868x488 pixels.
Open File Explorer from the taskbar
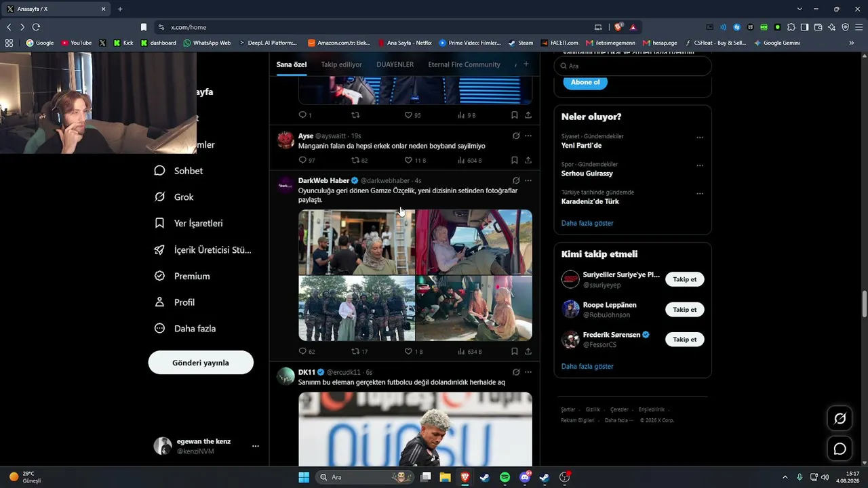click(445, 477)
